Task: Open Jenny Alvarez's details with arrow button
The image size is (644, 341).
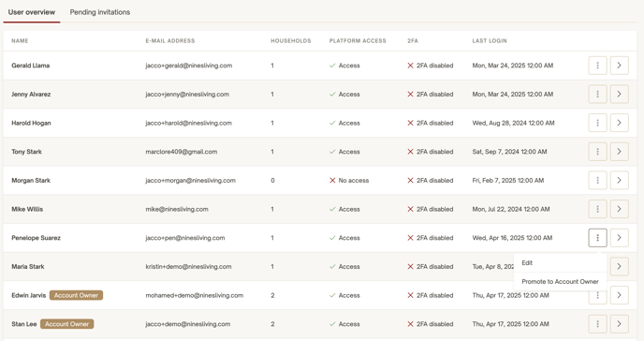Action: [x=619, y=94]
